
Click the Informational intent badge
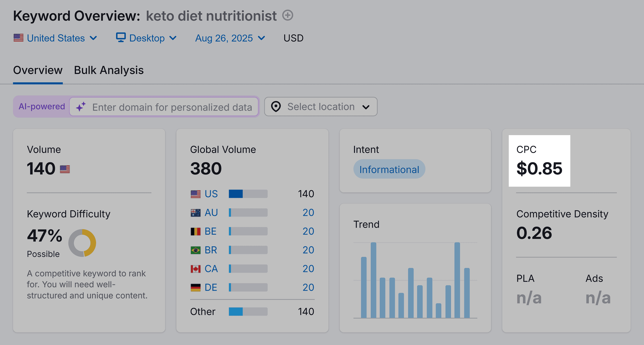(389, 169)
